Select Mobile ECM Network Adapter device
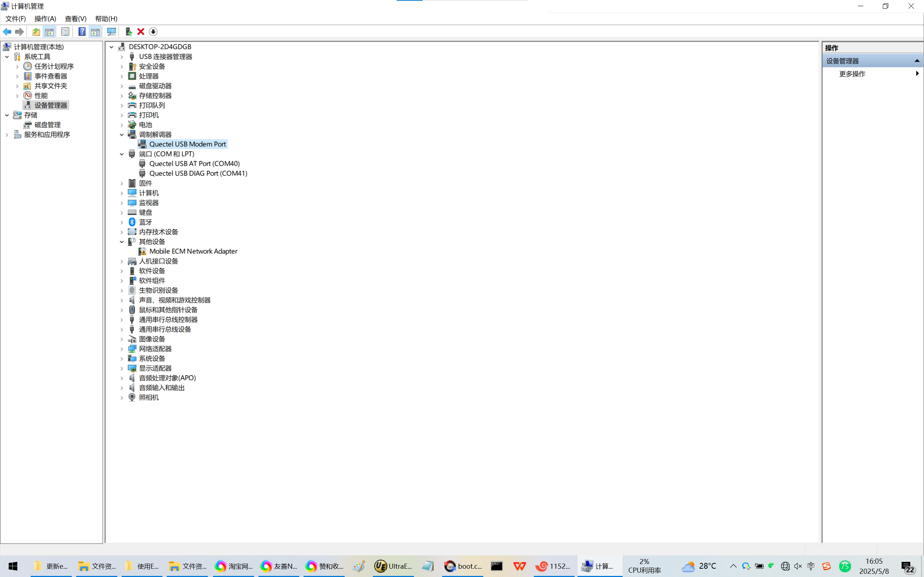 193,251
